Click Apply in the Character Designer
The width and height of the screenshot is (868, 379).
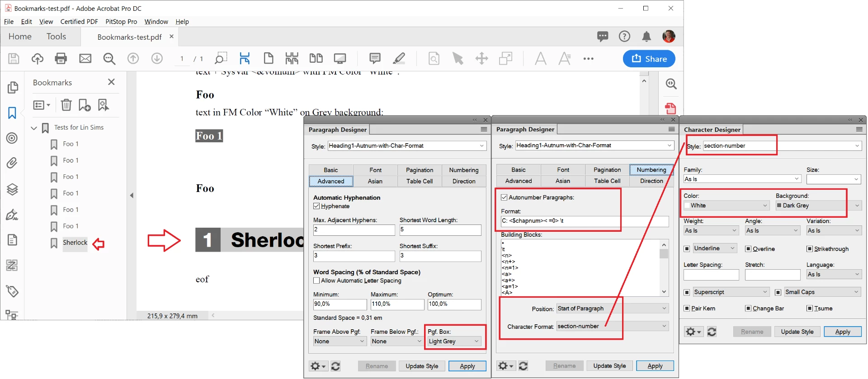point(843,332)
